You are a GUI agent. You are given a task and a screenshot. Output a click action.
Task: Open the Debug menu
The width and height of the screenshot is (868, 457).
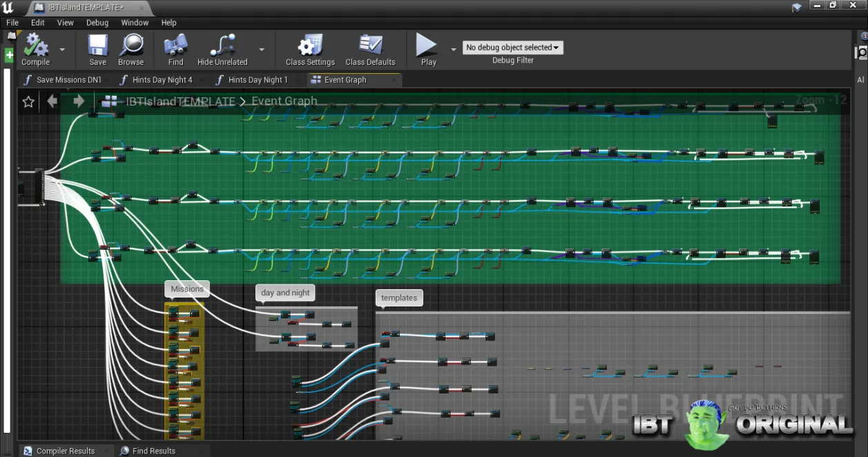click(97, 23)
